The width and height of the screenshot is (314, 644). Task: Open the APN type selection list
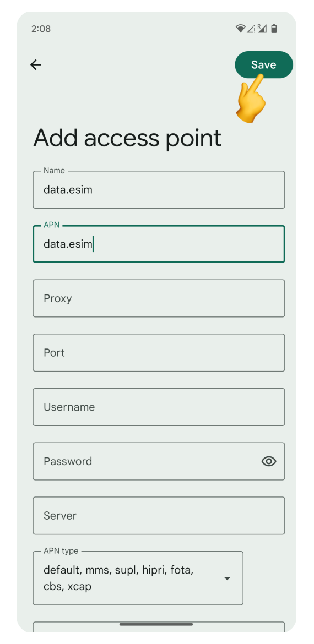click(138, 578)
